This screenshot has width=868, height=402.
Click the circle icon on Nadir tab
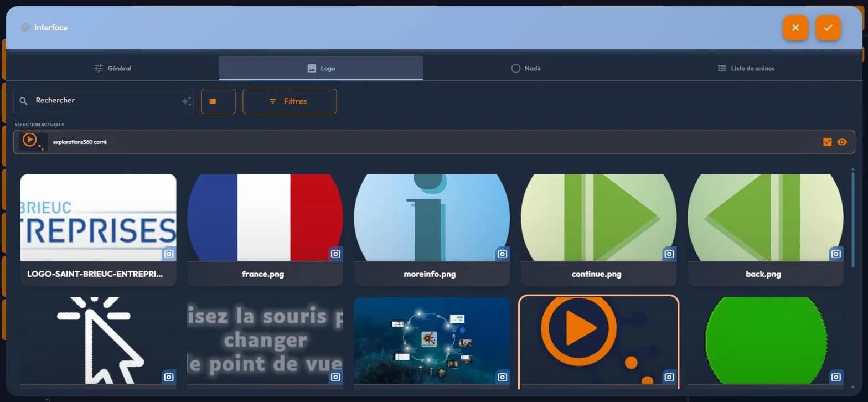point(516,68)
